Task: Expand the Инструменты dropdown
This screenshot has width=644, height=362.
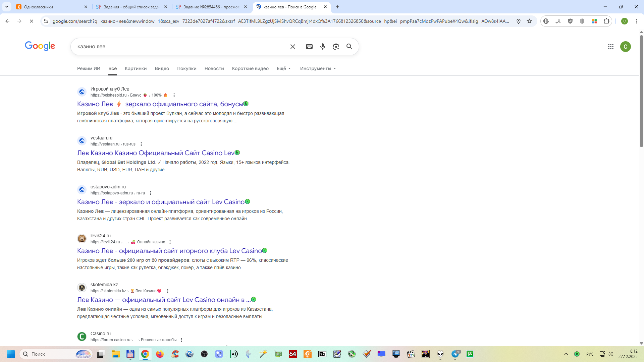Action: click(318, 68)
